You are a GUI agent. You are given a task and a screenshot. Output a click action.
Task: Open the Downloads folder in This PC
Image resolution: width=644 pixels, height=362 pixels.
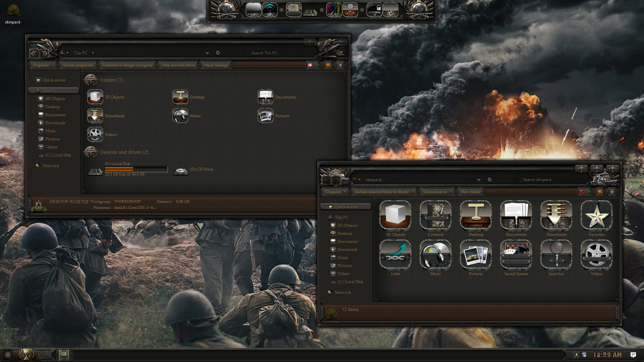(x=95, y=116)
